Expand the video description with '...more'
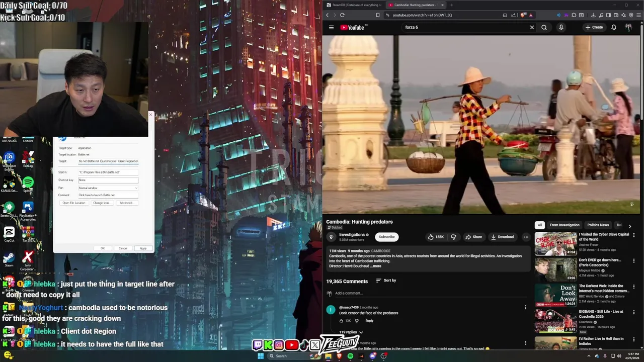The width and height of the screenshot is (644, 362). 376,266
